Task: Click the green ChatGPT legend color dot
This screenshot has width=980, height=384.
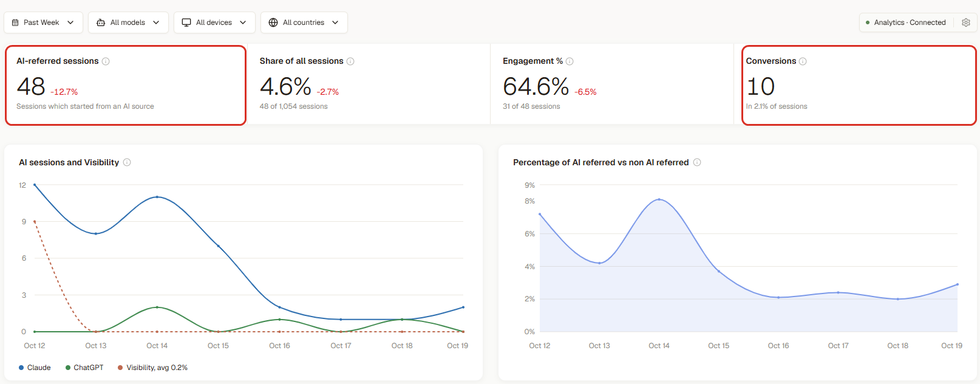Action: [x=68, y=368]
